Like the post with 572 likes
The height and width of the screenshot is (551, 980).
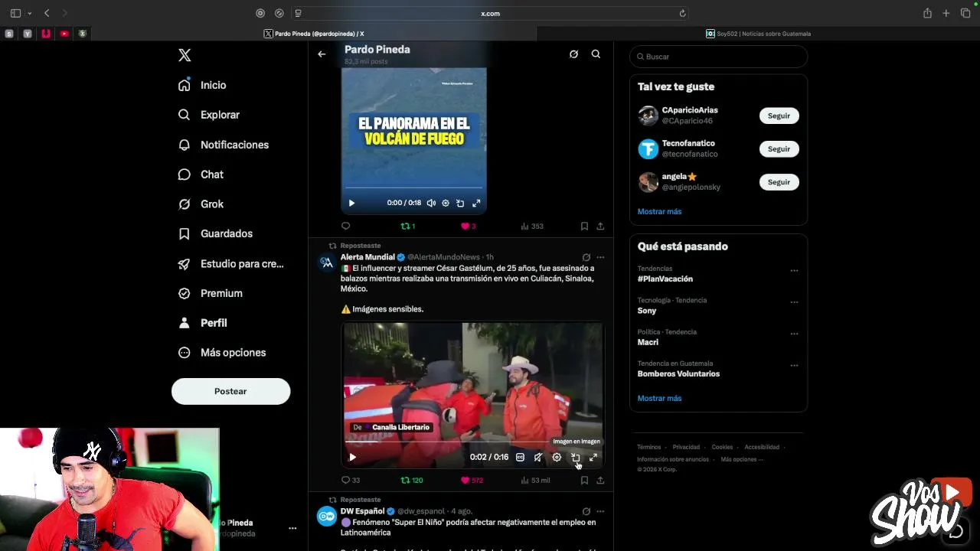tap(472, 480)
